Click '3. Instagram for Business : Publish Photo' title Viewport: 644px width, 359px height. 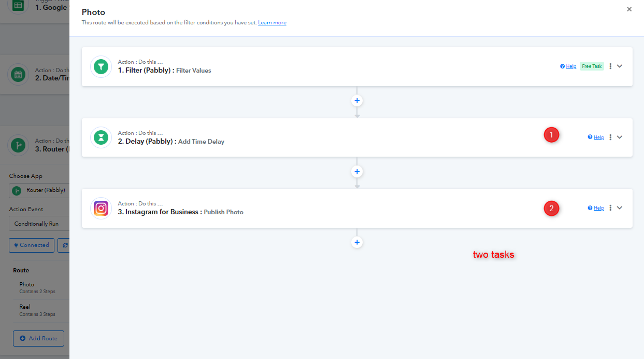(180, 212)
